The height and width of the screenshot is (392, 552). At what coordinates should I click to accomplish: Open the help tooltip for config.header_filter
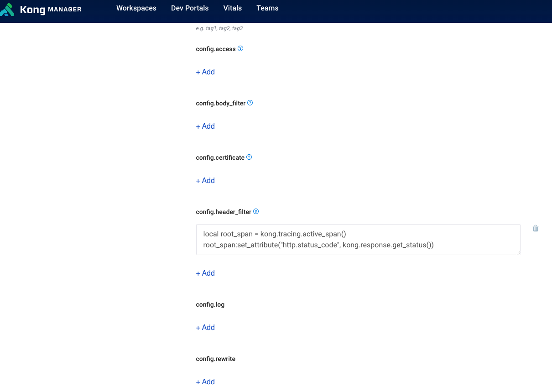point(256,211)
